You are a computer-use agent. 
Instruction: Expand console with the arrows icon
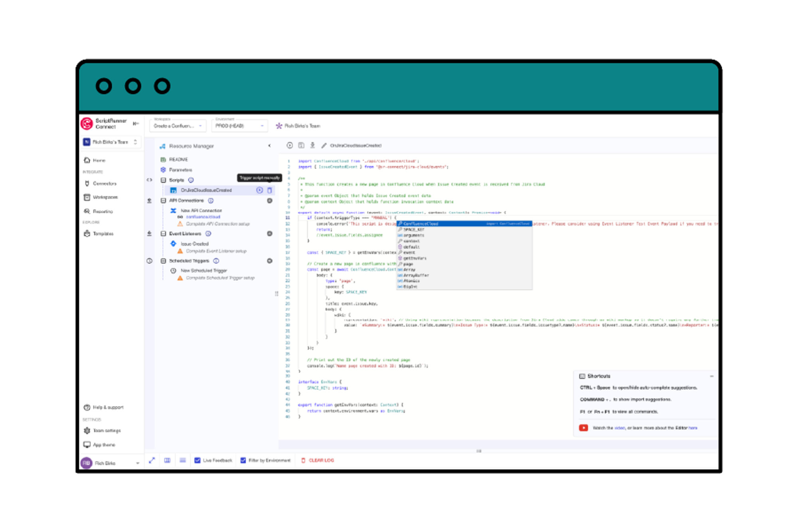(x=152, y=461)
